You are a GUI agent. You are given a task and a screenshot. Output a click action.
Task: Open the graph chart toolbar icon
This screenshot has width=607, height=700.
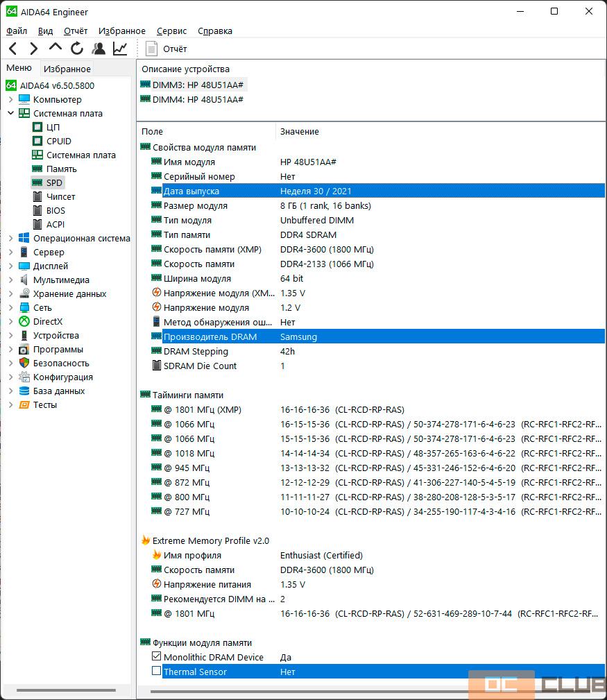click(120, 48)
